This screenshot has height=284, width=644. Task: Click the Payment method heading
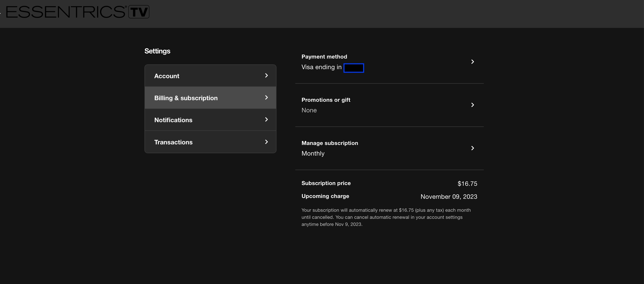click(324, 57)
